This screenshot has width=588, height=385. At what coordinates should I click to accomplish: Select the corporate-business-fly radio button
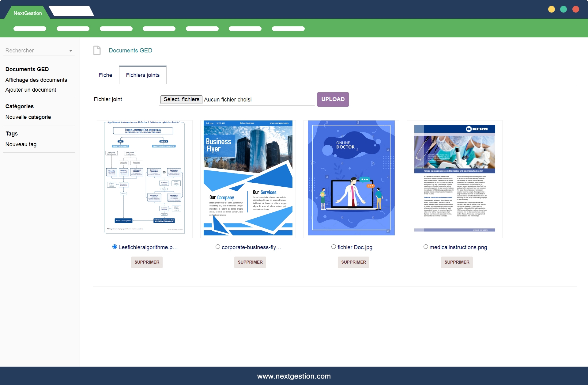[218, 247]
